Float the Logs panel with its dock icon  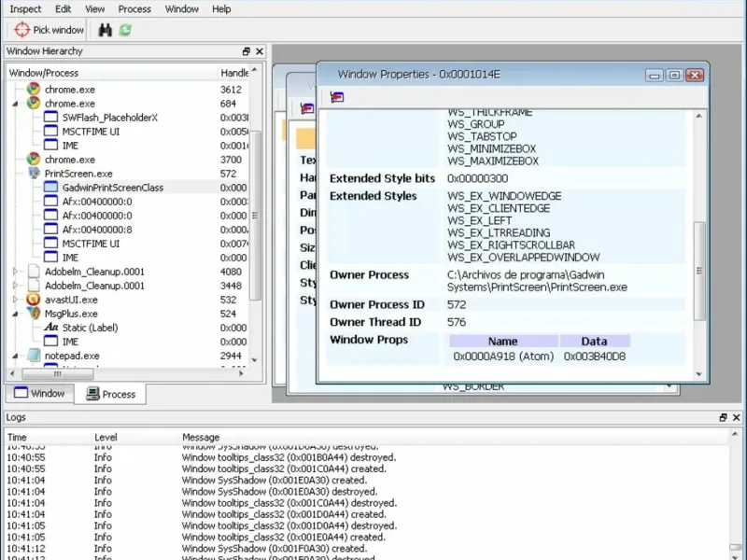coord(723,417)
